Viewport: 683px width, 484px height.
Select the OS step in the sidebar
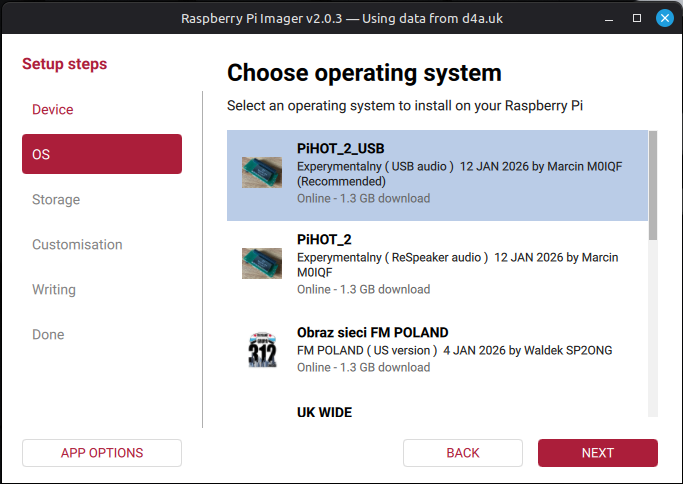point(102,154)
